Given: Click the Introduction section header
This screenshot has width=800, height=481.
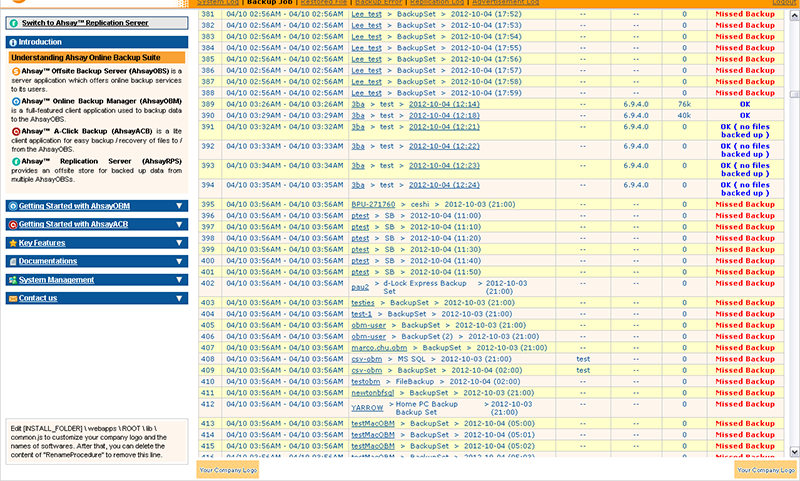Looking at the screenshot, I should (x=97, y=42).
